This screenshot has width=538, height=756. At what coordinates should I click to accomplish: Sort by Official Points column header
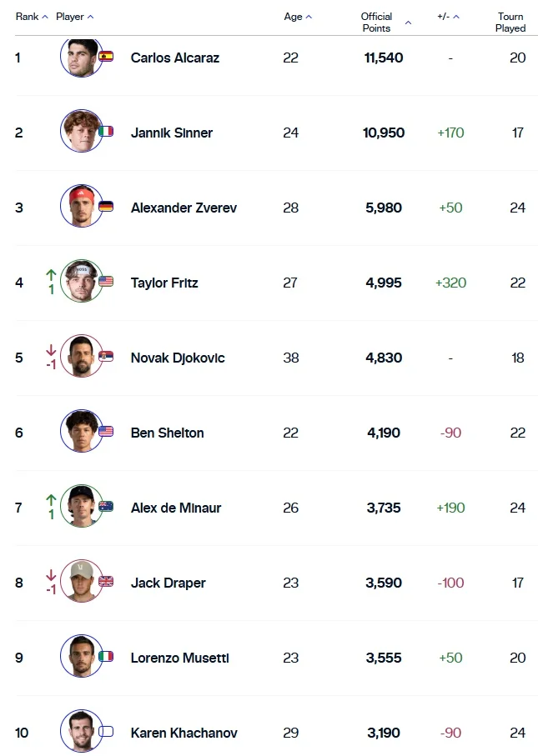[x=377, y=23]
